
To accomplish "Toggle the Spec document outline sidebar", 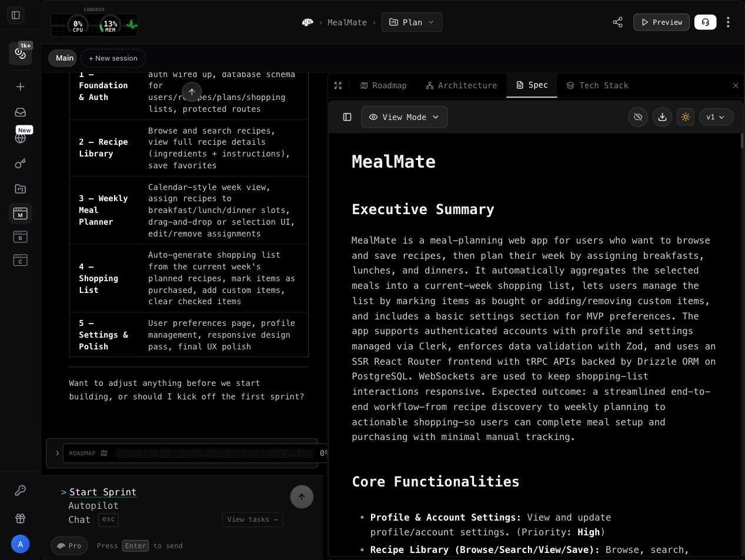I will (x=347, y=117).
